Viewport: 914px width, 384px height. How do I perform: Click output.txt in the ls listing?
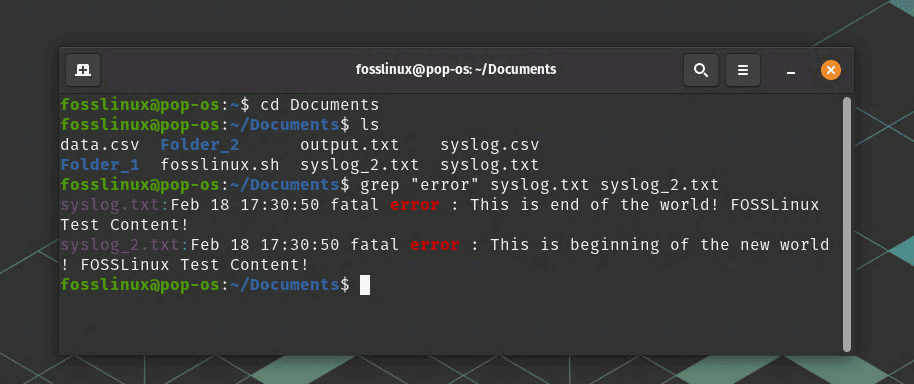click(349, 145)
